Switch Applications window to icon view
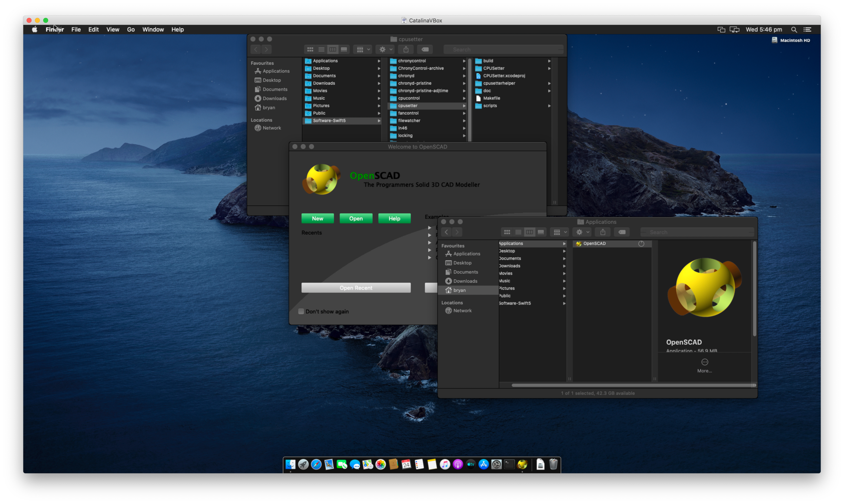Viewport: 844px width, 504px height. click(507, 232)
